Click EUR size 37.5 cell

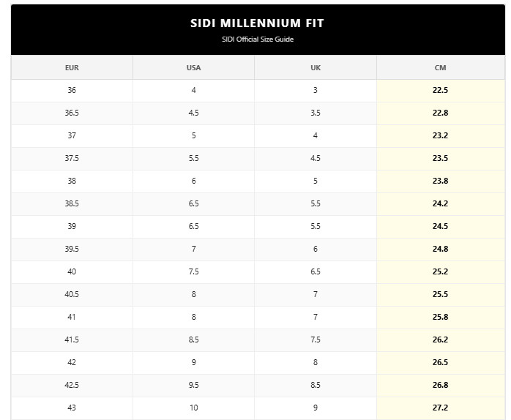point(72,158)
